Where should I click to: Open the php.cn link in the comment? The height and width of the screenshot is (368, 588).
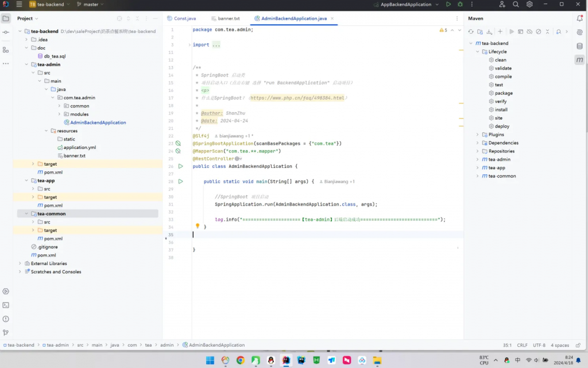(297, 98)
